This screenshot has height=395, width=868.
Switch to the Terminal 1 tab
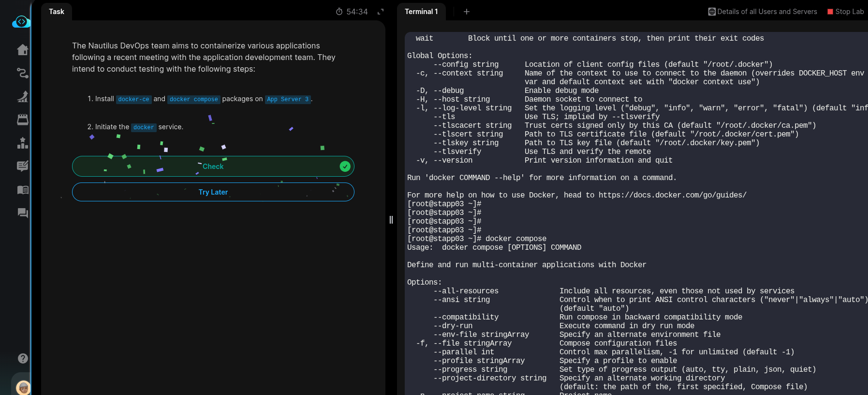click(x=421, y=12)
